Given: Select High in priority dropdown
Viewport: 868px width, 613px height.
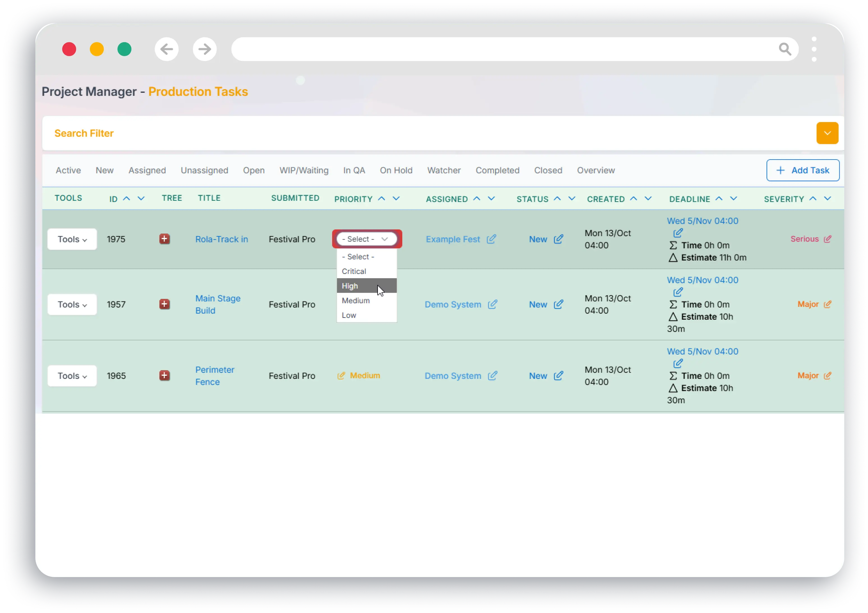Looking at the screenshot, I should pyautogui.click(x=350, y=286).
